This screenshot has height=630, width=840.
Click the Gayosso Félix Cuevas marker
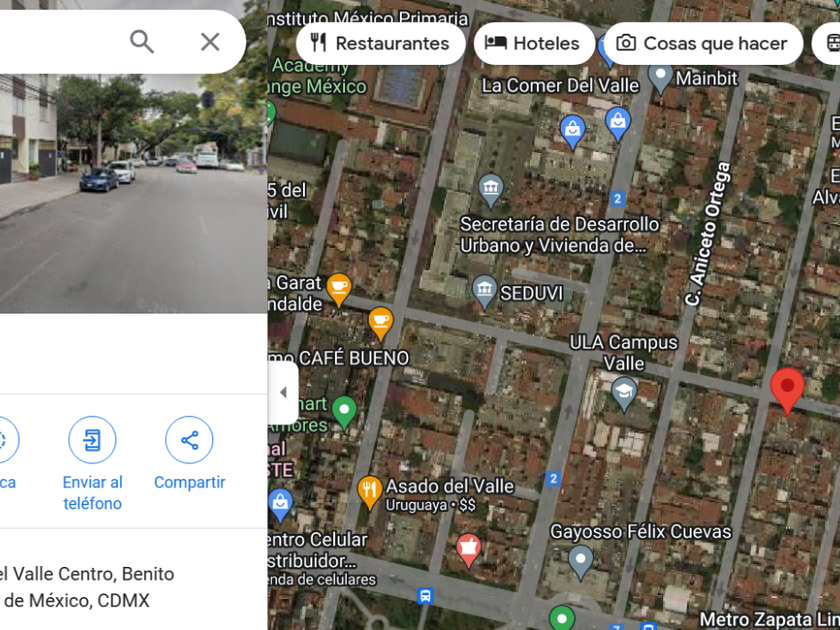pyautogui.click(x=580, y=562)
